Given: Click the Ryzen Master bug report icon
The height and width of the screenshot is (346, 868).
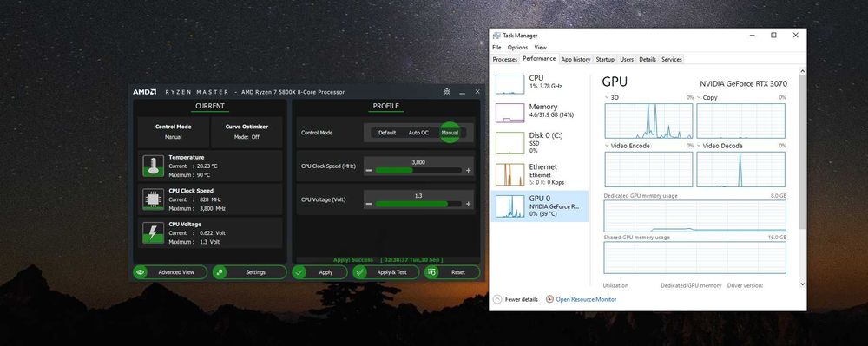Looking at the screenshot, I should [447, 92].
